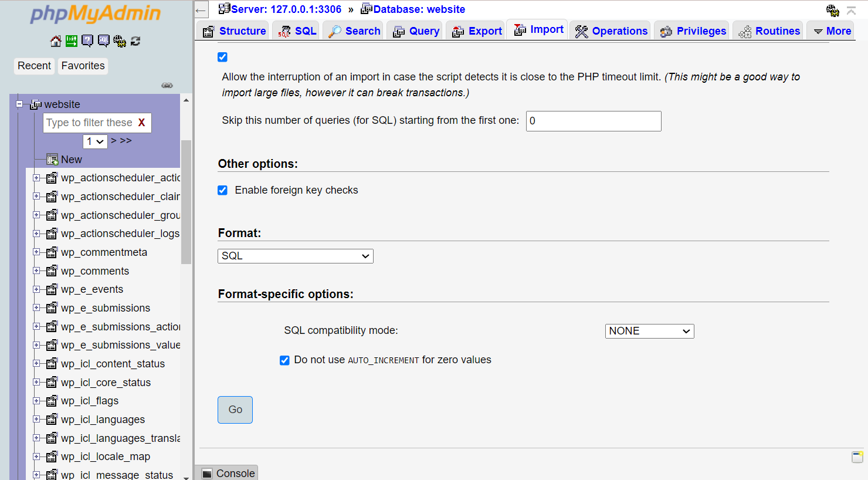Open navigation panel settings gear icon
The height and width of the screenshot is (480, 868).
point(120,41)
